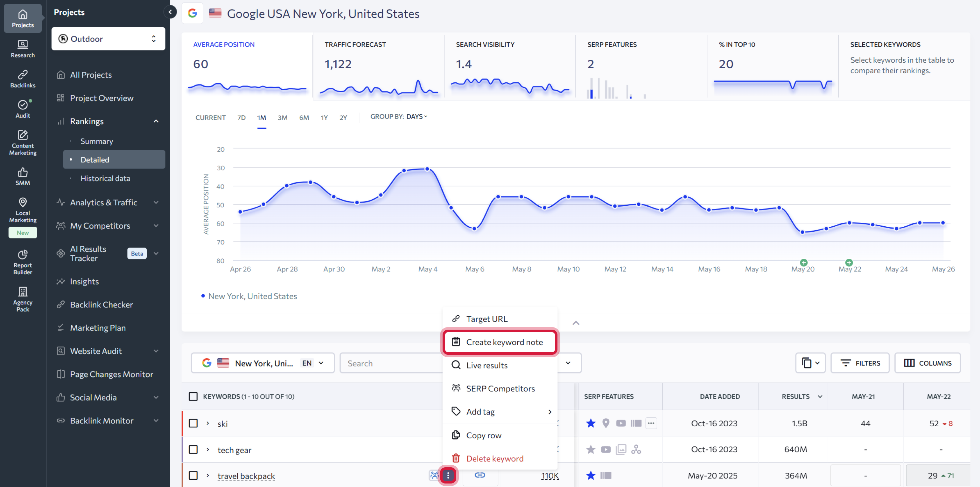Image resolution: width=980 pixels, height=487 pixels.
Task: Expand the ski keyword row
Action: (208, 423)
